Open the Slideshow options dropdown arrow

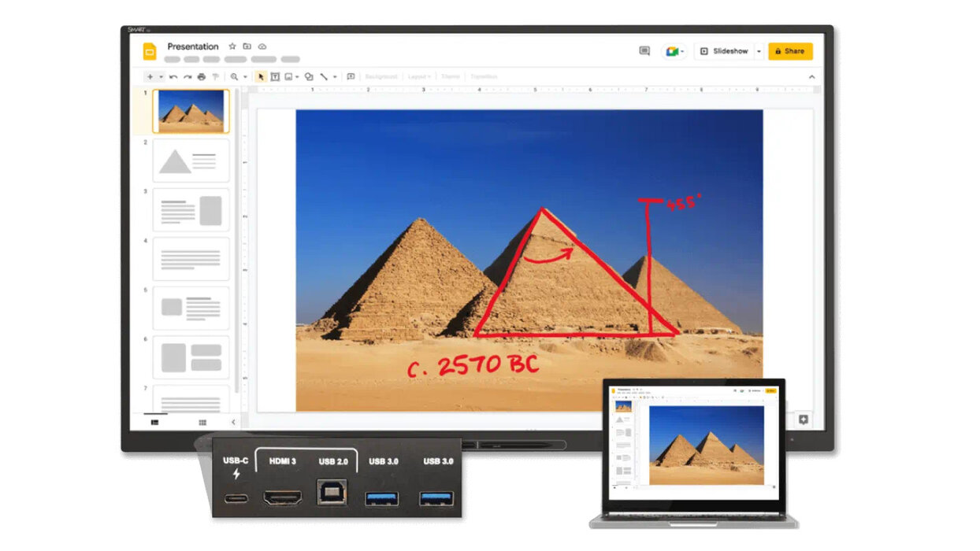coord(759,51)
